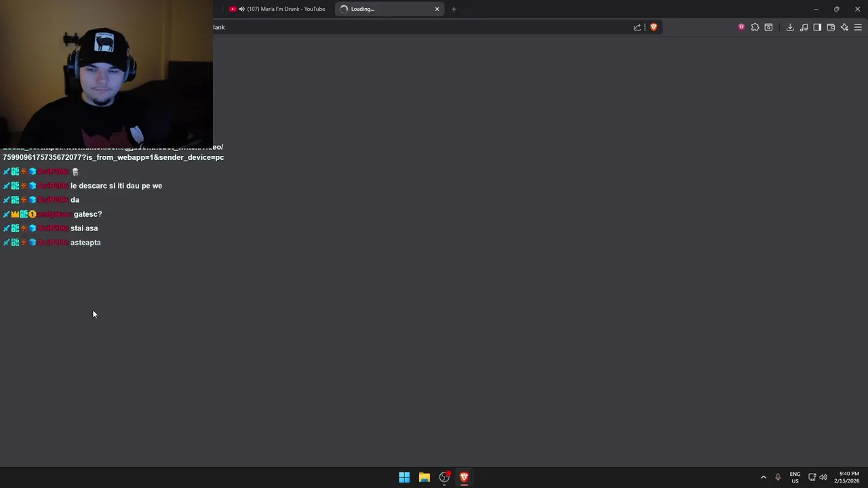
Task: Open File Explorer from the taskbar
Action: 425,477
